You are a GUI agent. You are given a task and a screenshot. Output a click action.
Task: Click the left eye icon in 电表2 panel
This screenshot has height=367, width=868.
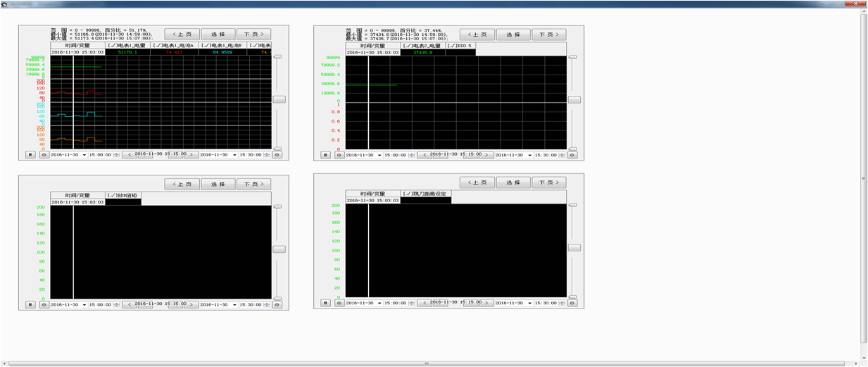[340, 155]
